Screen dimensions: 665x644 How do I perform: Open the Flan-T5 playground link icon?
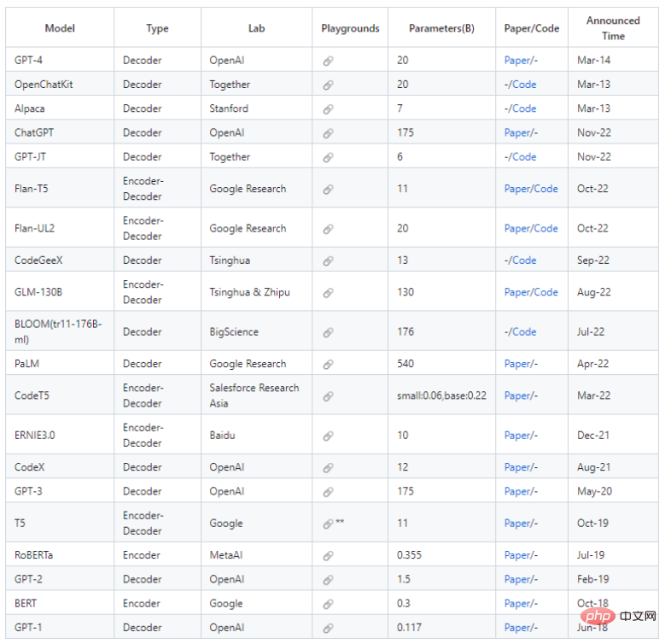328,190
